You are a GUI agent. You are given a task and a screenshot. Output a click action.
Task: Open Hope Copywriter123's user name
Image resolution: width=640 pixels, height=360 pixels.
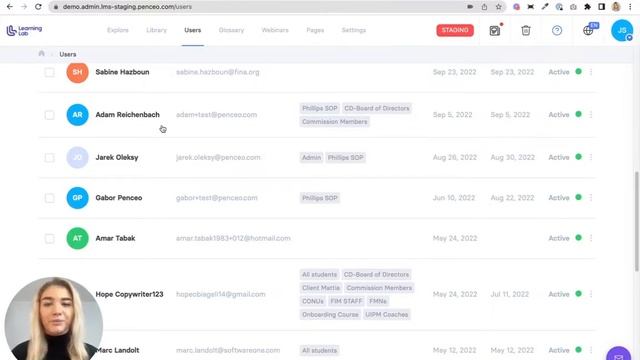click(x=129, y=294)
